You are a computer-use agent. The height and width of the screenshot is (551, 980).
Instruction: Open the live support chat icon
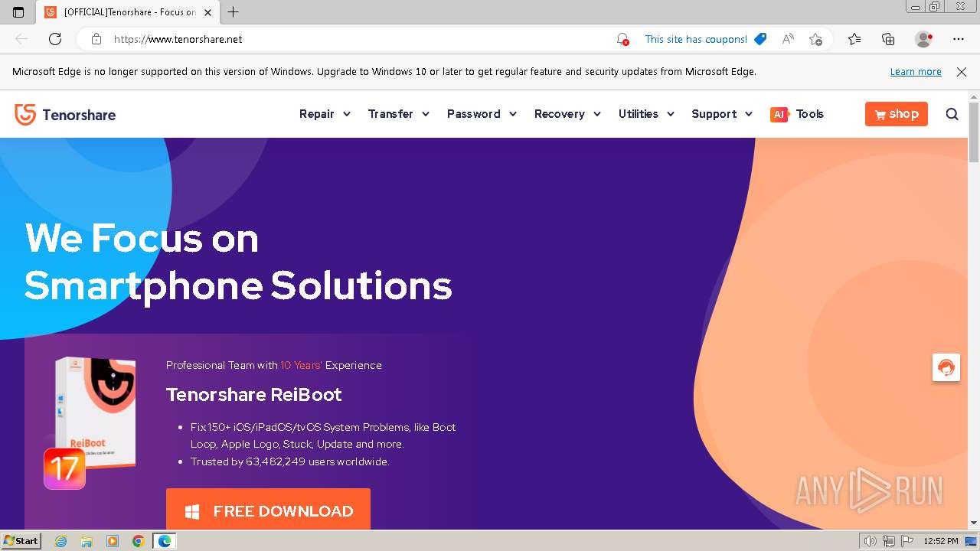946,367
